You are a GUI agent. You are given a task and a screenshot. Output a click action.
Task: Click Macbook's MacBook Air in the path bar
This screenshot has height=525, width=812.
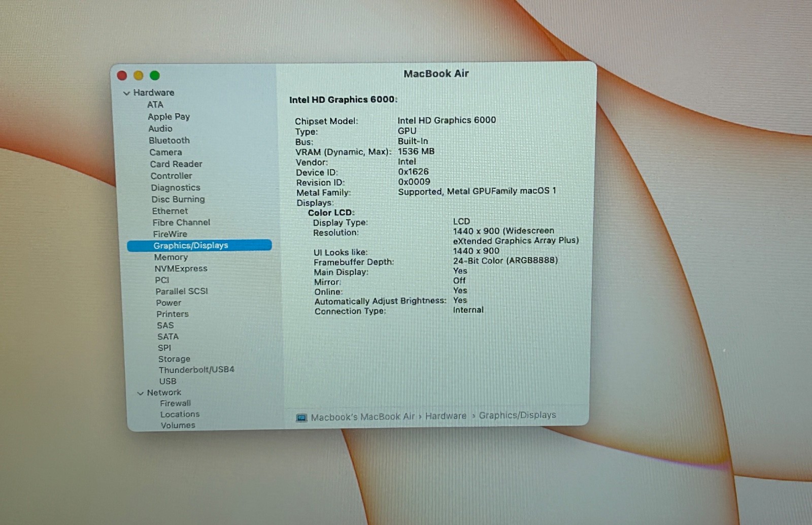click(x=363, y=417)
